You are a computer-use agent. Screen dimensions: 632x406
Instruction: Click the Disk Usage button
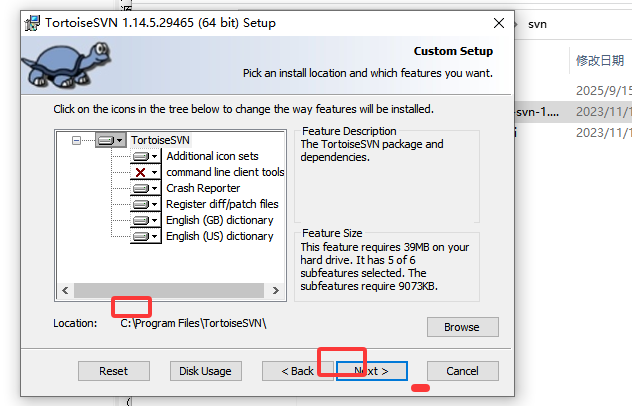(206, 371)
